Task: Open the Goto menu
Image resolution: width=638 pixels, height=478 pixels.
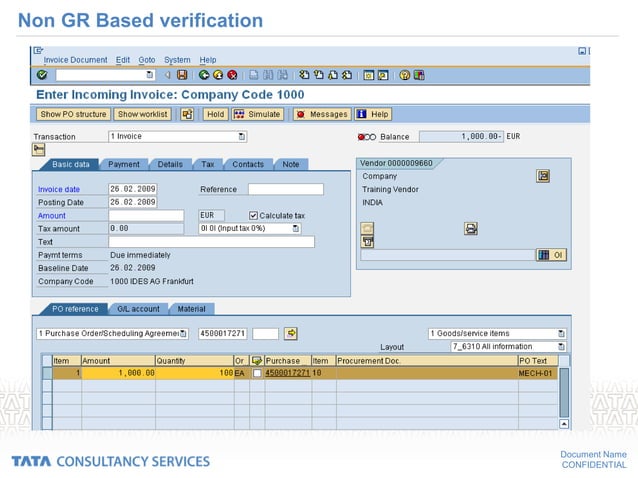Action: pyautogui.click(x=146, y=60)
